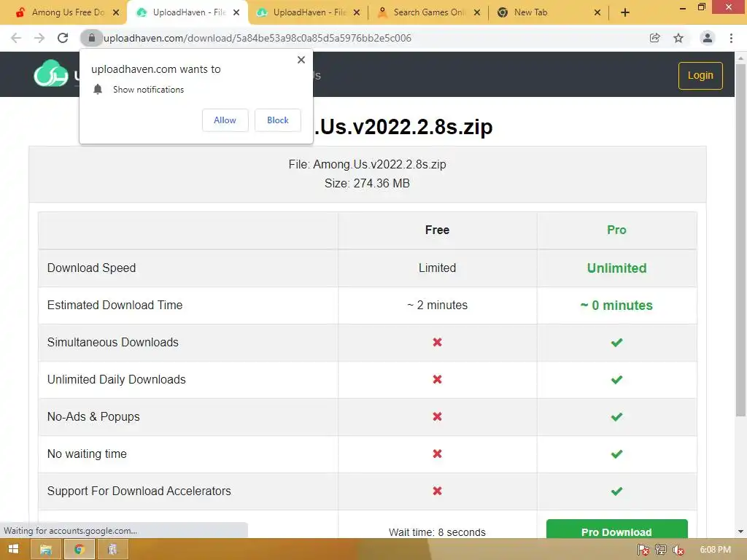The height and width of the screenshot is (560, 747).
Task: Click the bell icon in the notification prompt
Action: [98, 90]
